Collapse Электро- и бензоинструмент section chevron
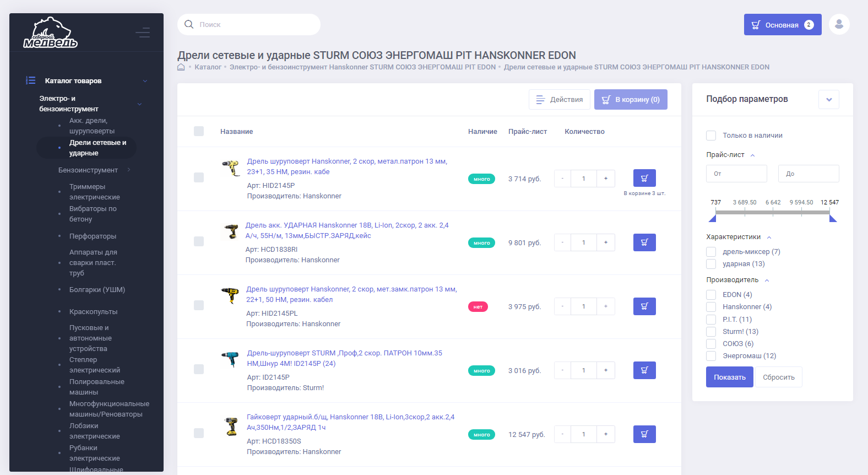 coord(139,104)
